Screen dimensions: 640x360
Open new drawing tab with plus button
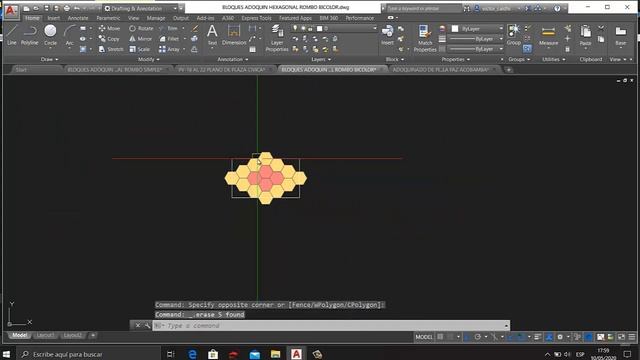(509, 70)
